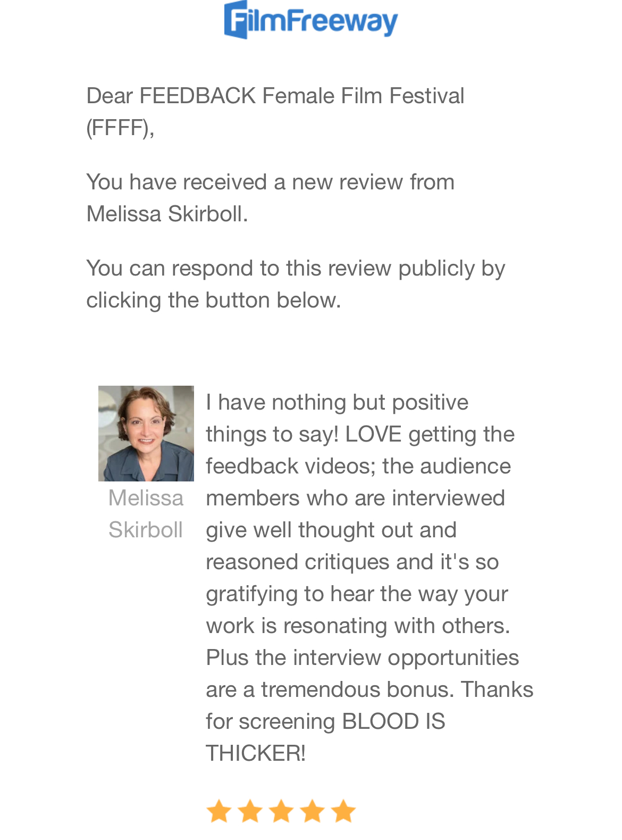This screenshot has height=840, width=622.
Task: Click 'clicking the button below.' text
Action: [213, 301]
